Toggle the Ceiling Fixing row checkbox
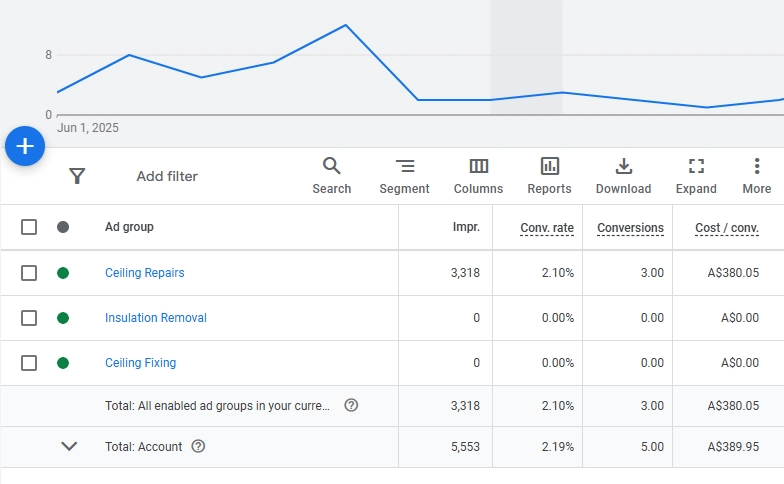The image size is (784, 484). 29,363
